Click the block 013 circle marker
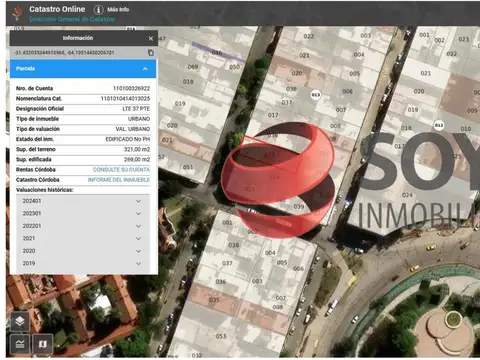This screenshot has width=480, height=360. [316, 95]
